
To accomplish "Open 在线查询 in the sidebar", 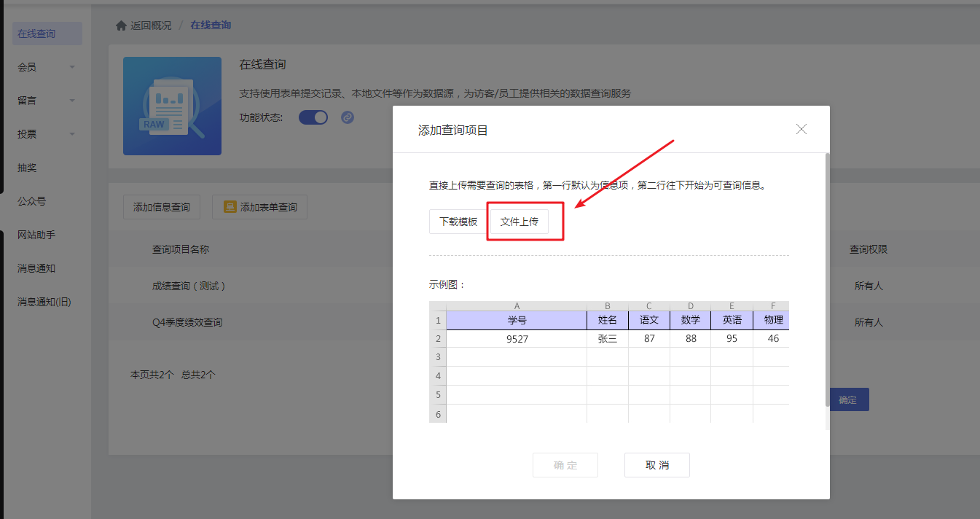I will click(x=47, y=34).
